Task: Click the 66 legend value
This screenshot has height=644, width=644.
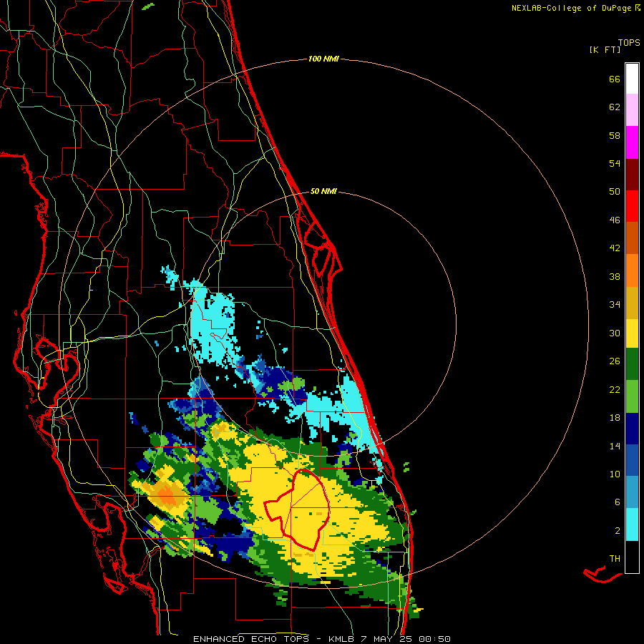Action: click(615, 79)
